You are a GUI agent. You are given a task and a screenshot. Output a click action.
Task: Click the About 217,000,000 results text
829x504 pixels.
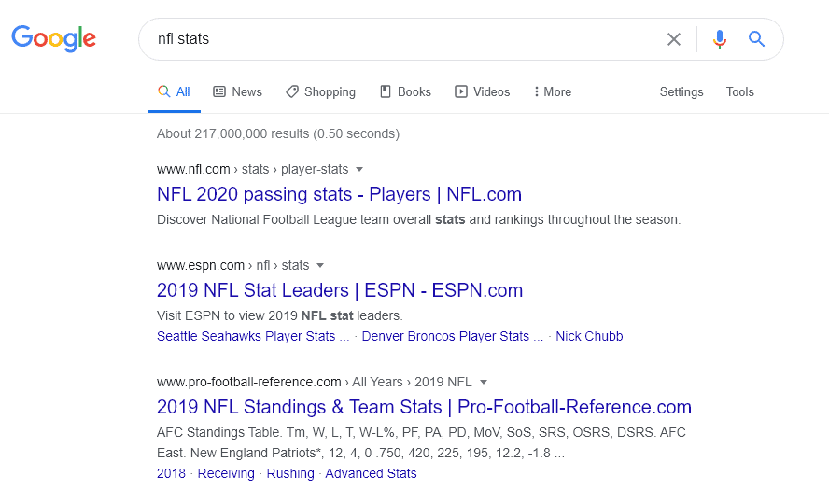pyautogui.click(x=278, y=133)
